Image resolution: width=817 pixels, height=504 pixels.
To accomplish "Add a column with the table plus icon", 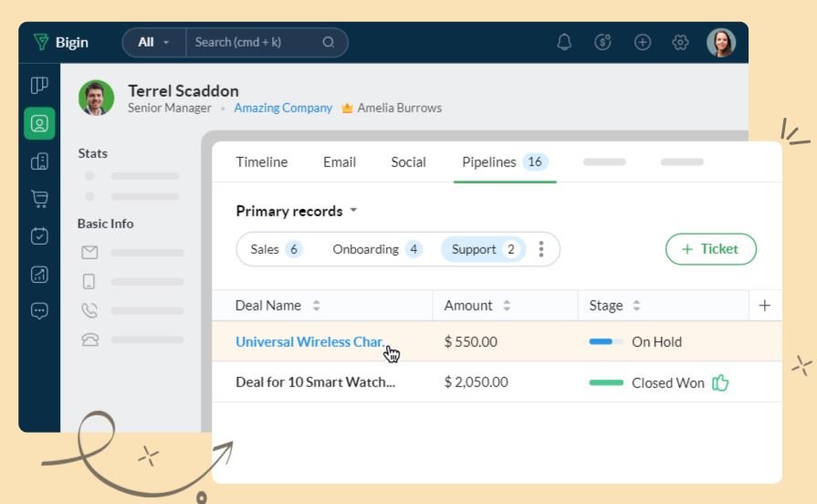I will pyautogui.click(x=764, y=306).
